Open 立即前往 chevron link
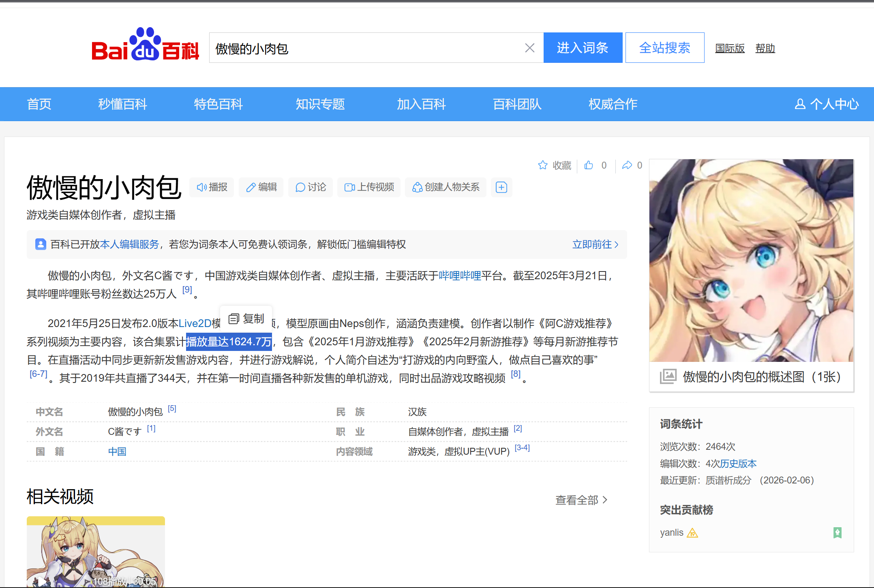Image resolution: width=874 pixels, height=588 pixels. click(x=595, y=244)
